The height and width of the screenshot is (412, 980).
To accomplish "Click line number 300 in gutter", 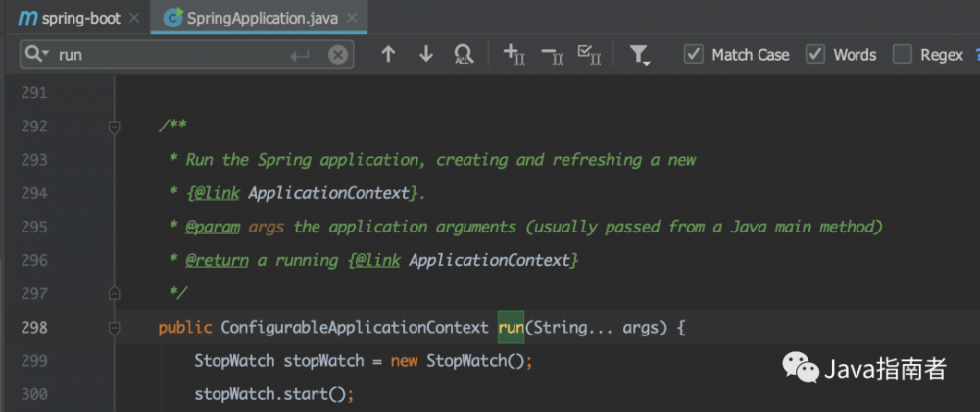I will coord(33,394).
